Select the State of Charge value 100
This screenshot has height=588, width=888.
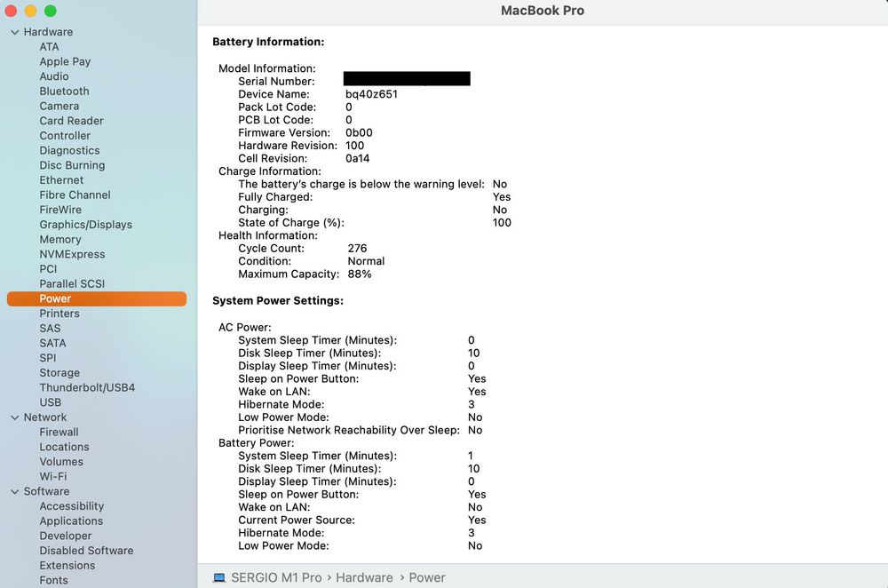(x=502, y=223)
